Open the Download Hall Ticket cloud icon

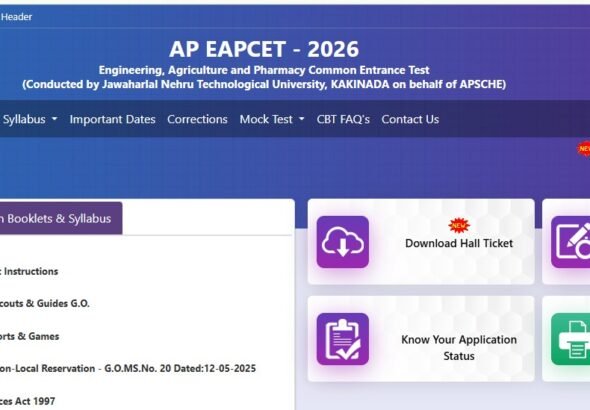pos(342,242)
